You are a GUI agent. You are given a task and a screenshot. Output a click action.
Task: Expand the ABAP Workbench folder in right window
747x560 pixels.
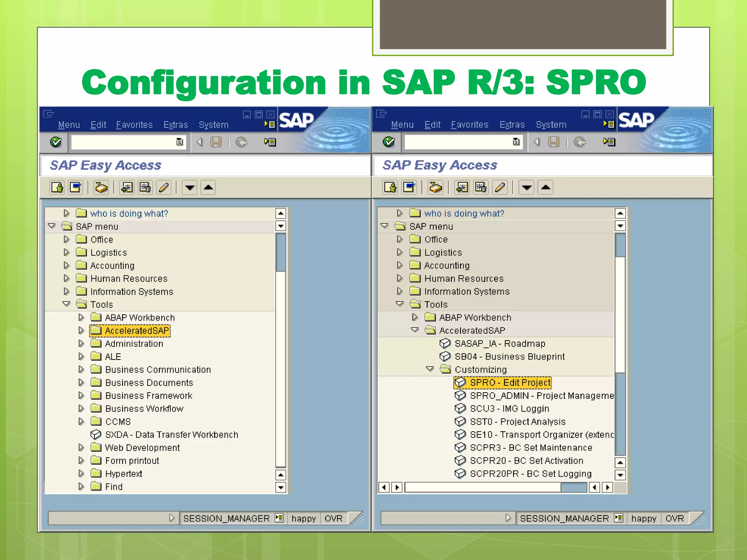pos(415,317)
